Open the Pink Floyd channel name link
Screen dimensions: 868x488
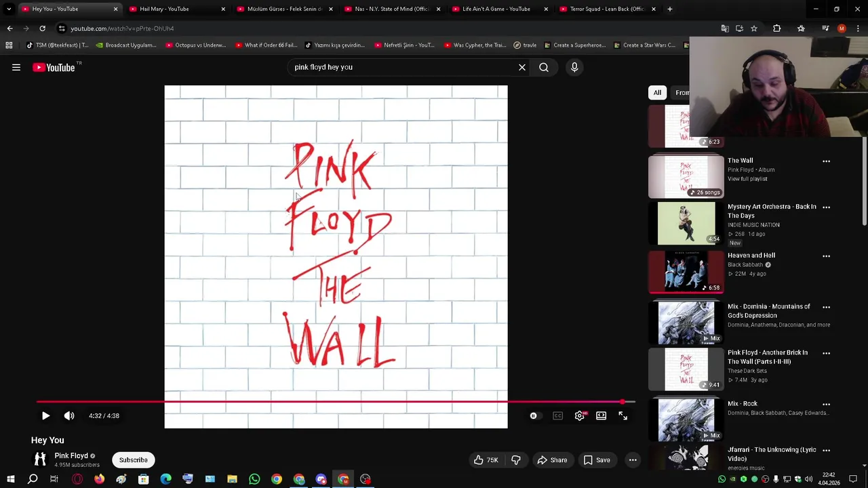click(71, 455)
